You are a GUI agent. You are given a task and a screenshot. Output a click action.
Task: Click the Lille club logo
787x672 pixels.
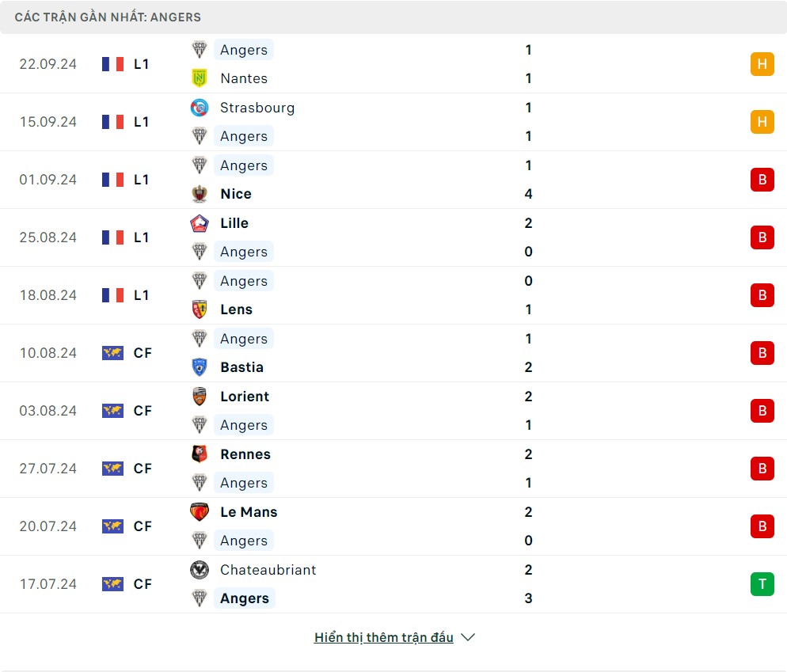click(x=200, y=223)
